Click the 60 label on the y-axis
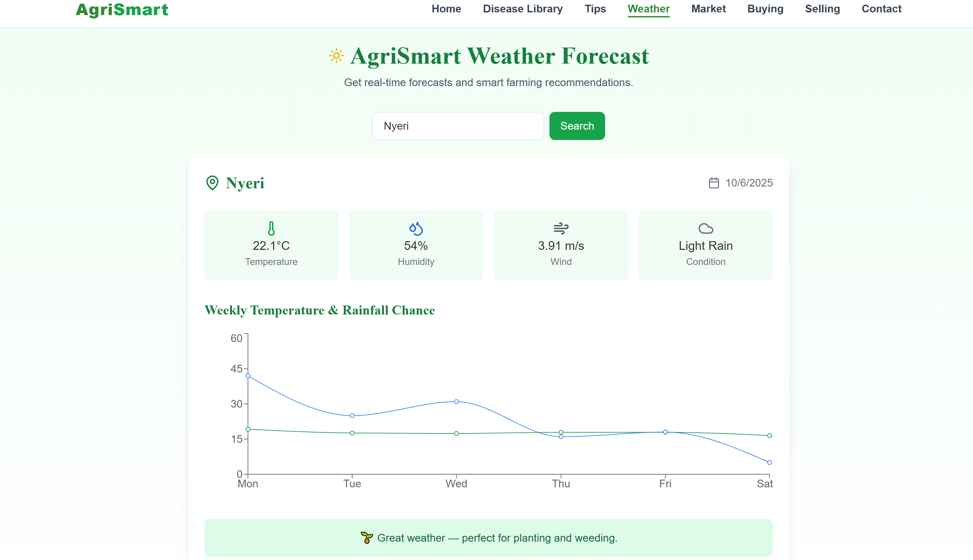 point(236,339)
